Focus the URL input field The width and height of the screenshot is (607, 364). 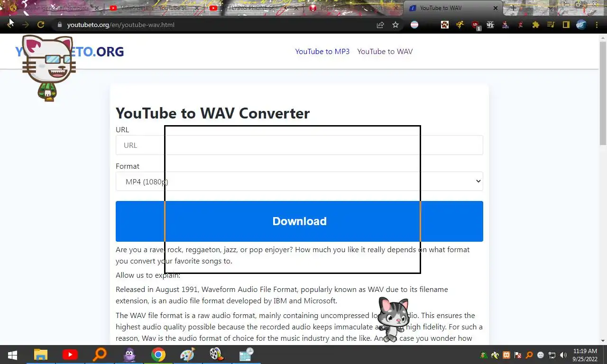pyautogui.click(x=299, y=145)
